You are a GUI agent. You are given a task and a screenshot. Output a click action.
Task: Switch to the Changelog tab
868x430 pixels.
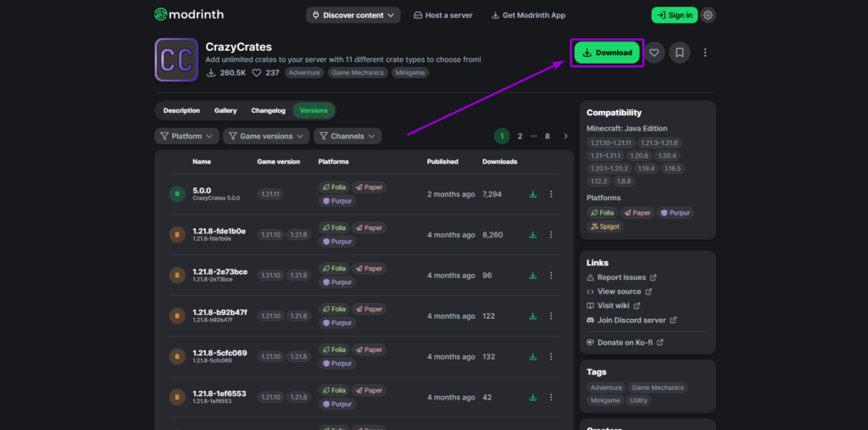pyautogui.click(x=269, y=111)
